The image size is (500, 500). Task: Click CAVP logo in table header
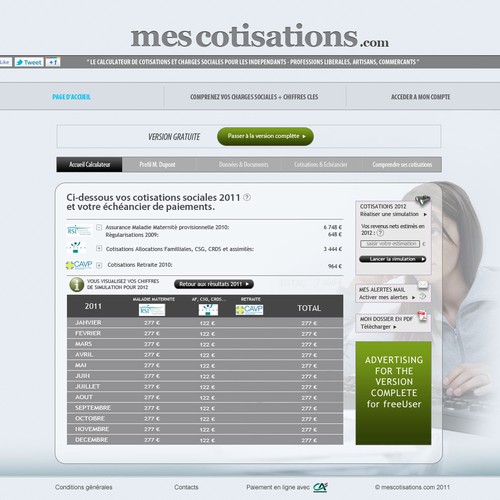pyautogui.click(x=249, y=310)
